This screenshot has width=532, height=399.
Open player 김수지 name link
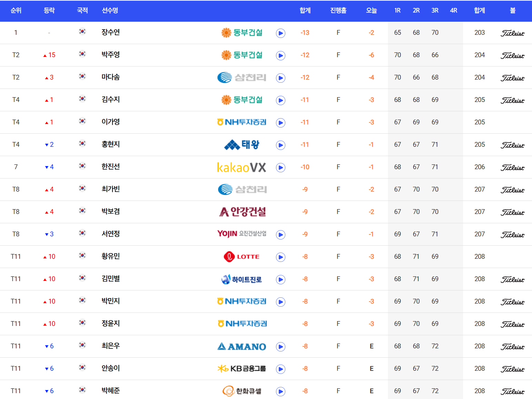111,100
